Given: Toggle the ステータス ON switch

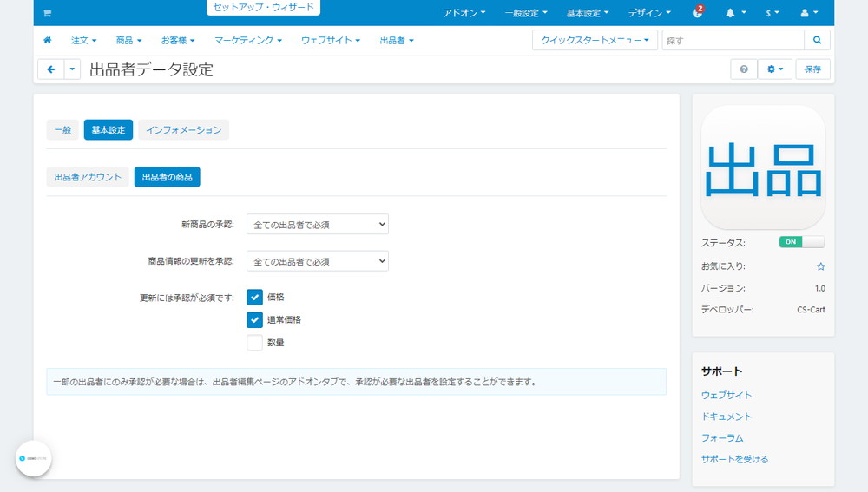Looking at the screenshot, I should 801,242.
